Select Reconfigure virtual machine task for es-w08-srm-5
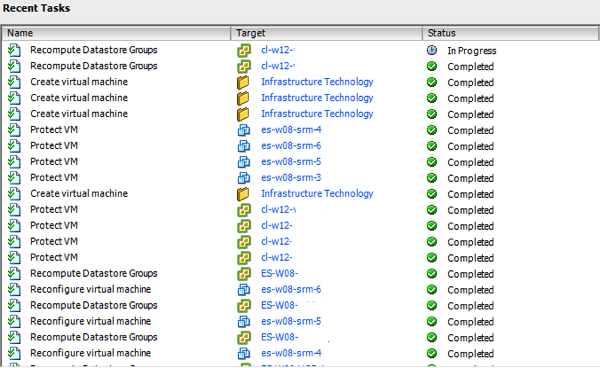This screenshot has width=600, height=368. pos(91,321)
